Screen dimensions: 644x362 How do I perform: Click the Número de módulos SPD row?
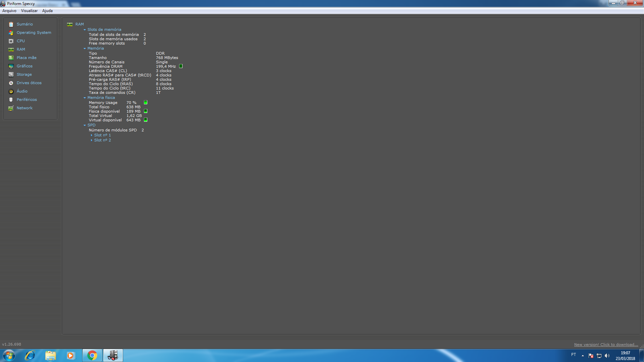coord(116,130)
